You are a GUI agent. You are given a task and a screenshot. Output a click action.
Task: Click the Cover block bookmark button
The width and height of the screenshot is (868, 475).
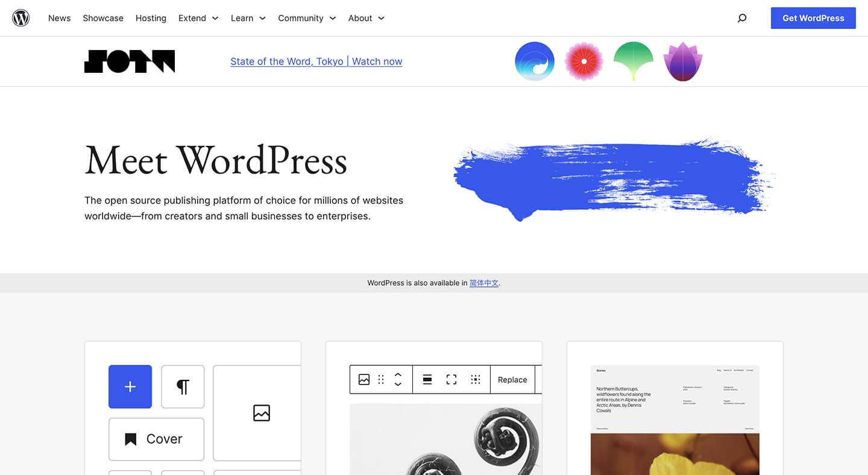click(156, 439)
